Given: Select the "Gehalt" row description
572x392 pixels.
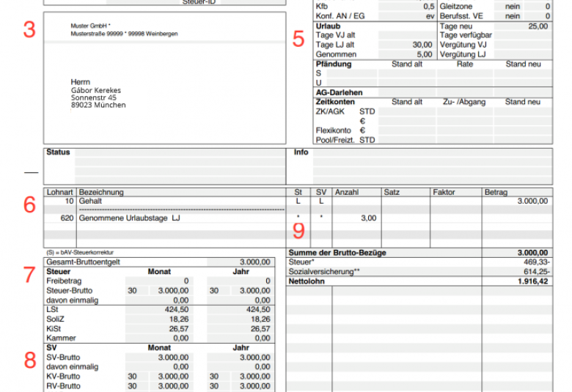Looking at the screenshot, I should (90, 201).
